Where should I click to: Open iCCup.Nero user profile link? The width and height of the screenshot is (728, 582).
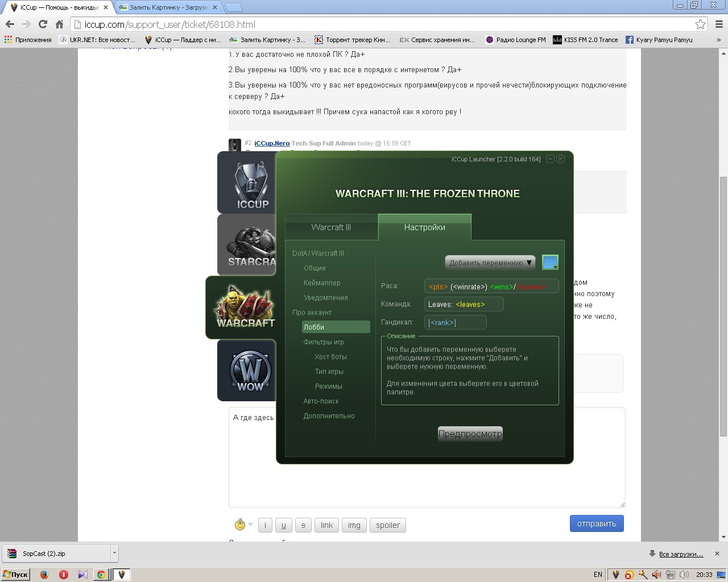[272, 143]
